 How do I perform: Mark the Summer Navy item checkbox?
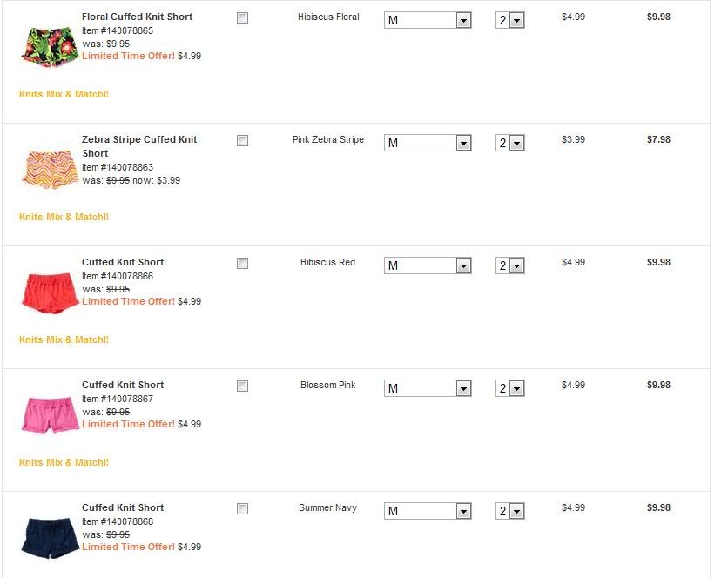242,508
